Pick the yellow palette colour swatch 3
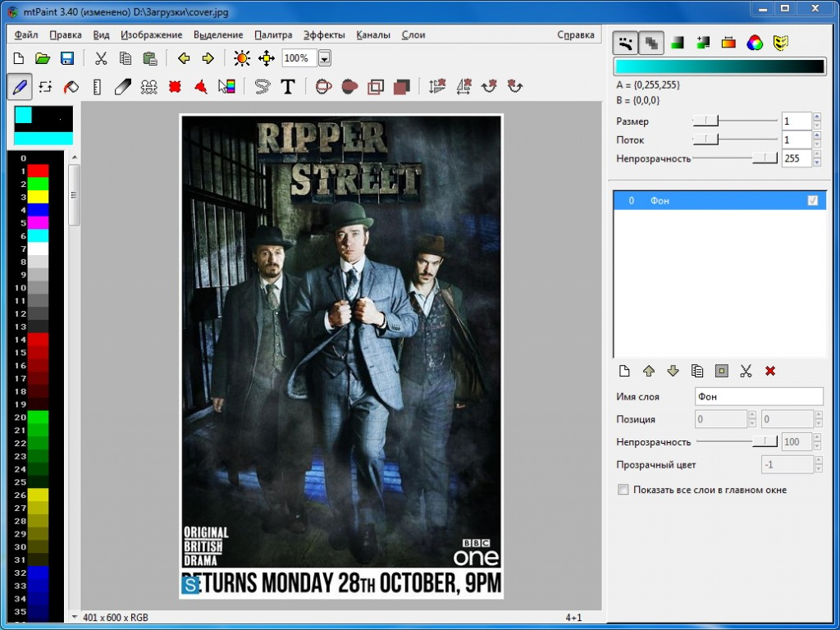Image resolution: width=840 pixels, height=630 pixels. [39, 197]
